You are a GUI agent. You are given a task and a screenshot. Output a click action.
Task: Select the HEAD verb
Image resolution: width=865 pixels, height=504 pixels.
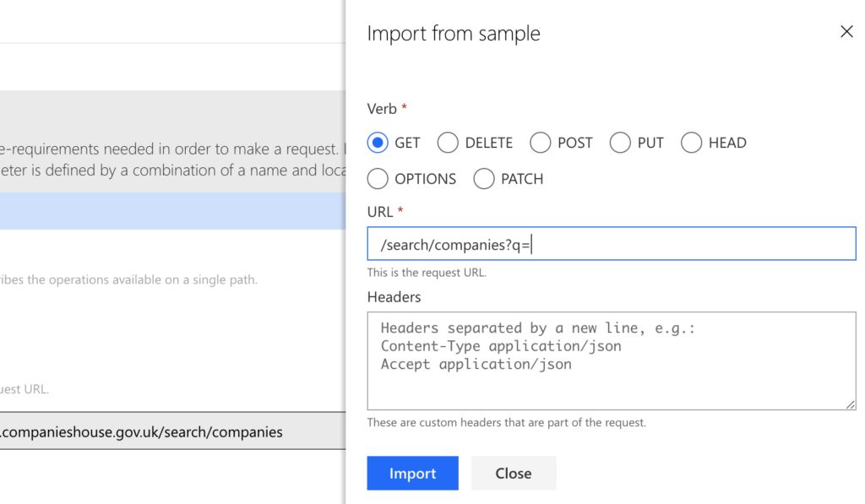click(691, 143)
